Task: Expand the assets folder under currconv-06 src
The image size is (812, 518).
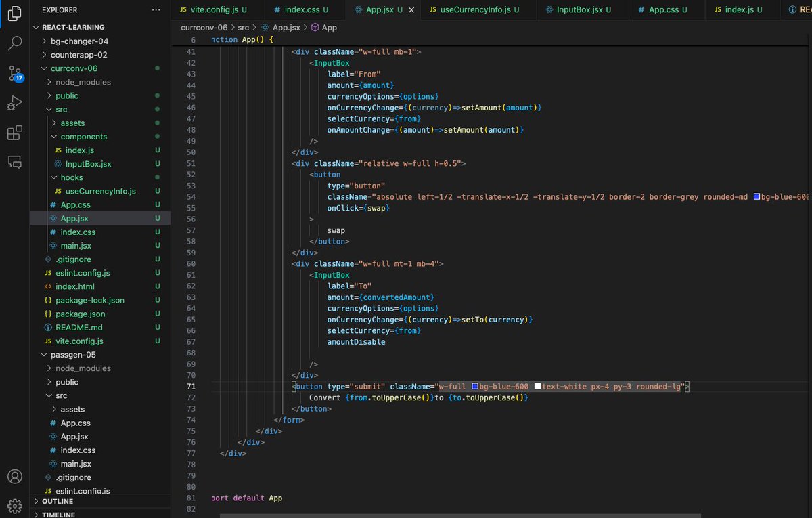Action: [x=99, y=123]
